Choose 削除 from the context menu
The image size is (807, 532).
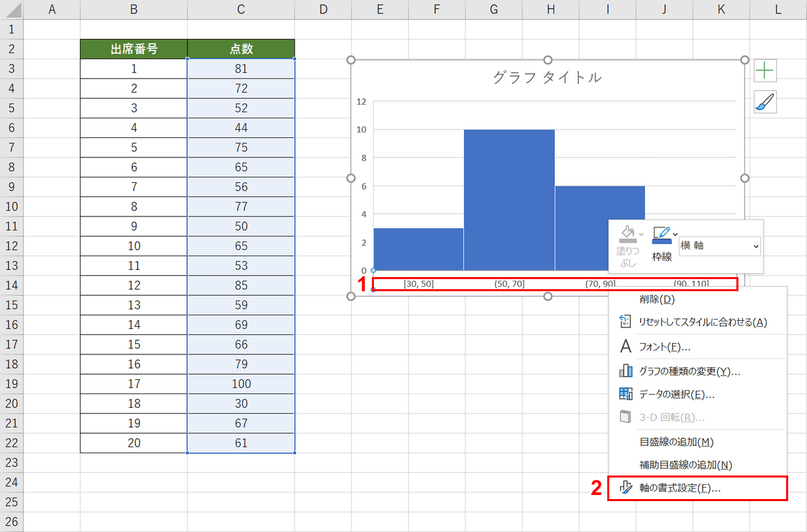[656, 299]
